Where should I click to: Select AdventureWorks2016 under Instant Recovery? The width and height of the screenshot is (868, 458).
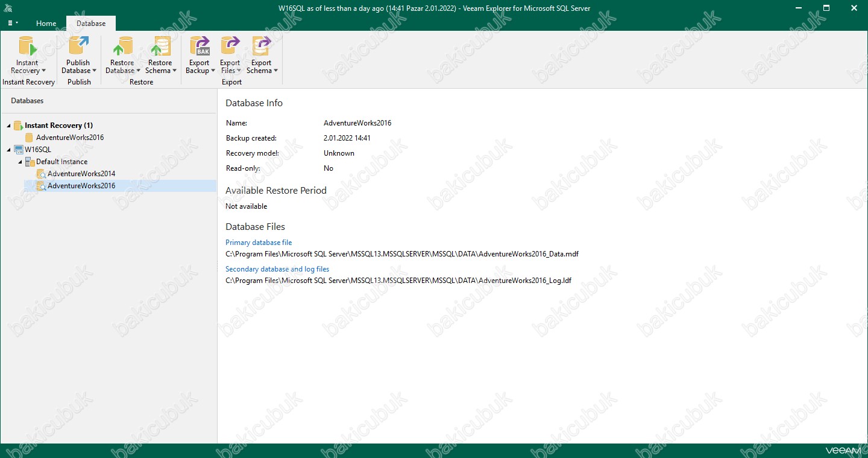70,138
